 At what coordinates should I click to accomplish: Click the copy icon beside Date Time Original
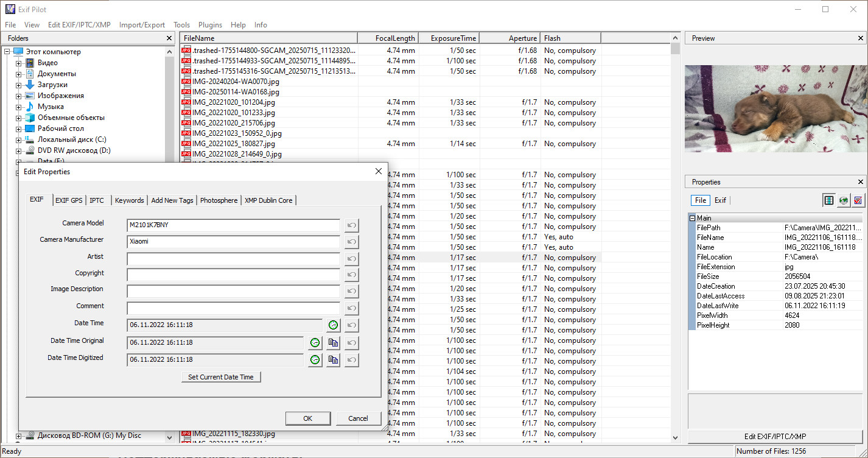[332, 342]
